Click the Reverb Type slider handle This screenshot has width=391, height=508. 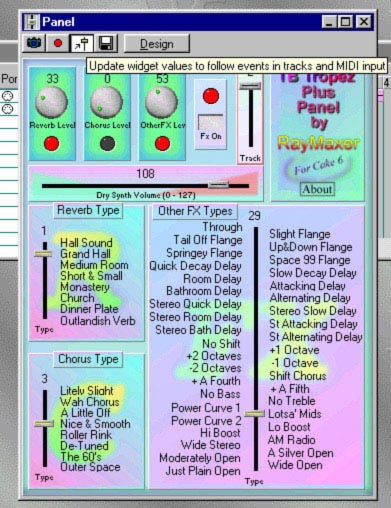[44, 254]
